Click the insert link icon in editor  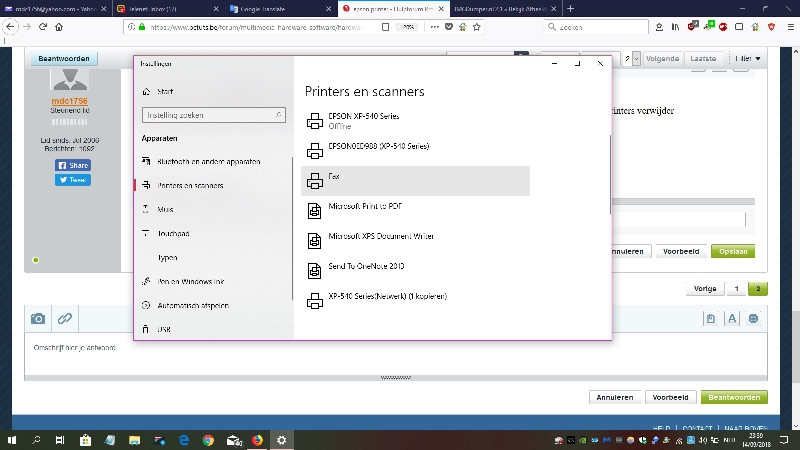65,319
